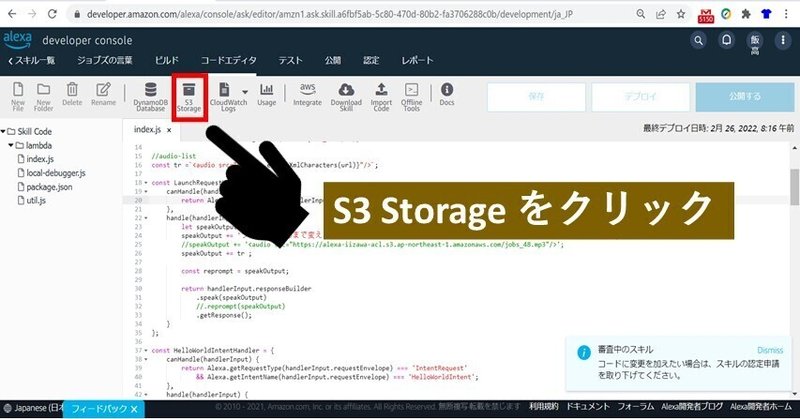The width and height of the screenshot is (800, 419).
Task: Open the ドキュメント footer link
Action: 588,407
